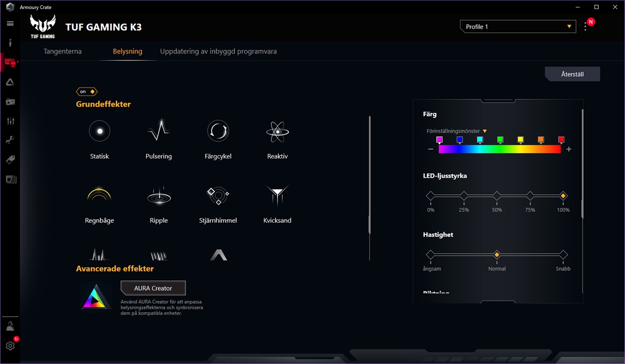Image resolution: width=625 pixels, height=364 pixels.
Task: Collapse the settings panel via the top handle
Action: point(498,101)
